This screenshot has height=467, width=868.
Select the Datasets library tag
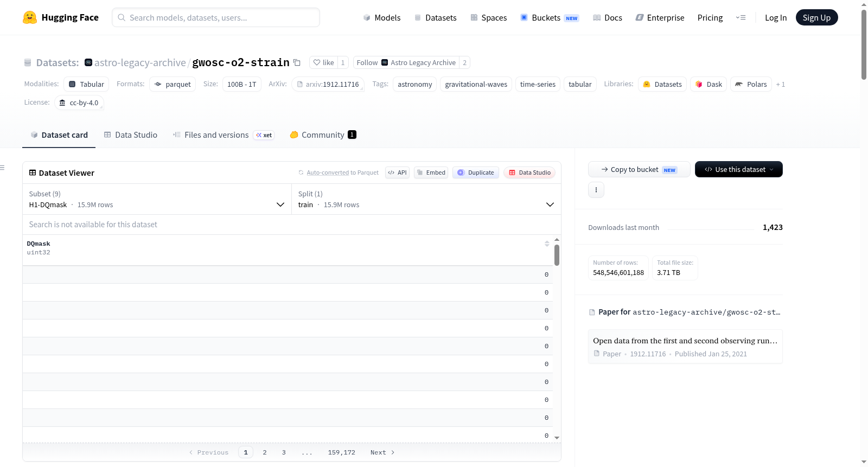coord(662,84)
